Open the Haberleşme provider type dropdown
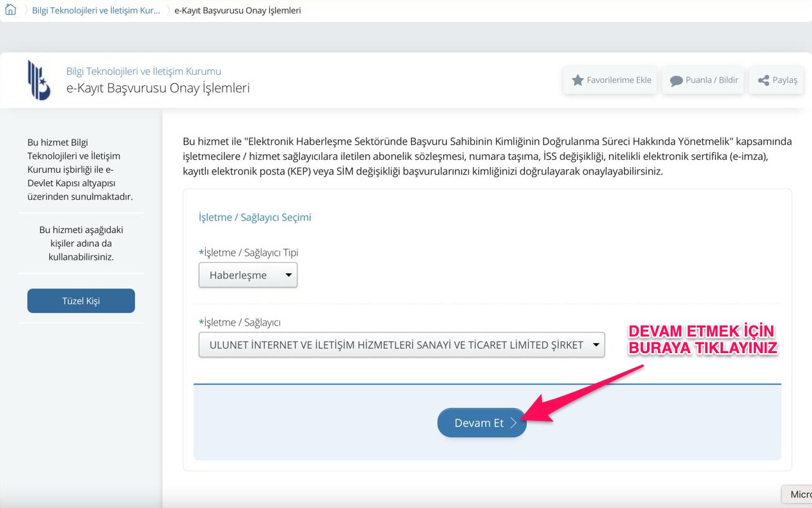The height and width of the screenshot is (508, 812). tap(248, 275)
